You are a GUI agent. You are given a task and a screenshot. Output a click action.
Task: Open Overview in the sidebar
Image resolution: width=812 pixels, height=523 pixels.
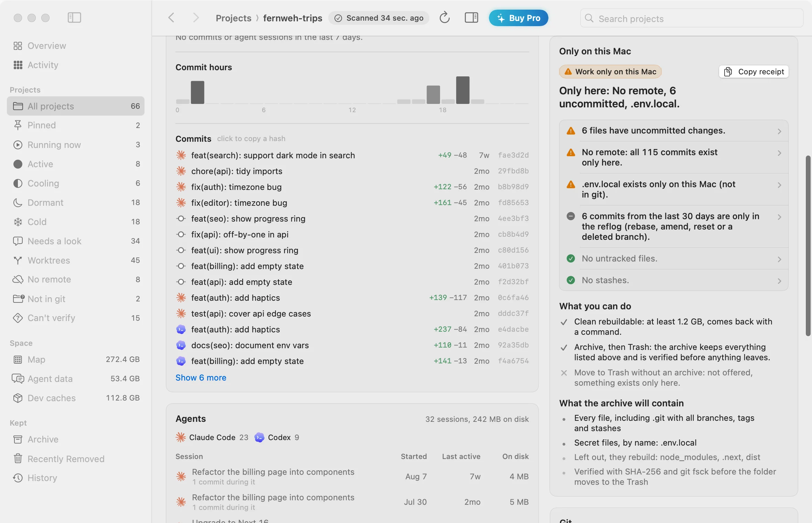[76, 46]
